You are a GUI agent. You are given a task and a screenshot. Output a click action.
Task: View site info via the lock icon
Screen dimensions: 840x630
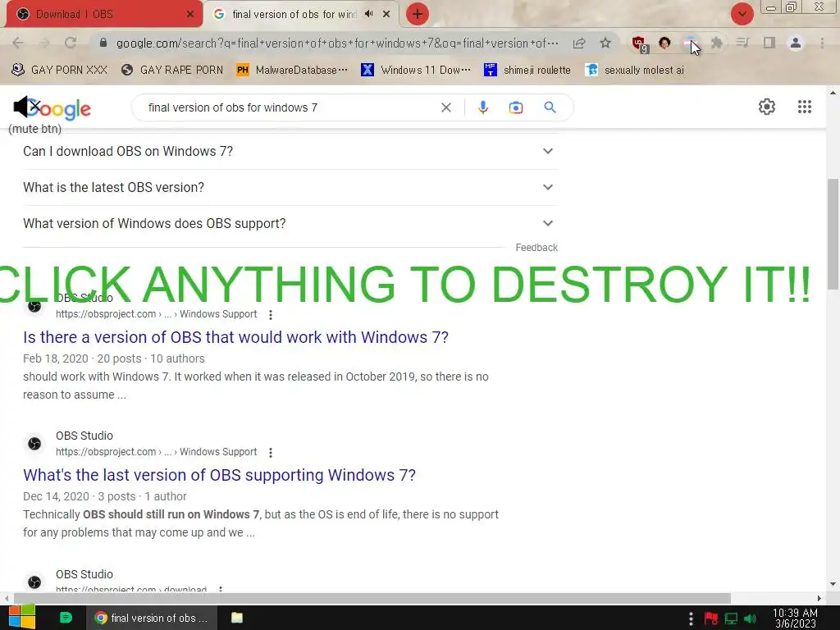tap(103, 43)
